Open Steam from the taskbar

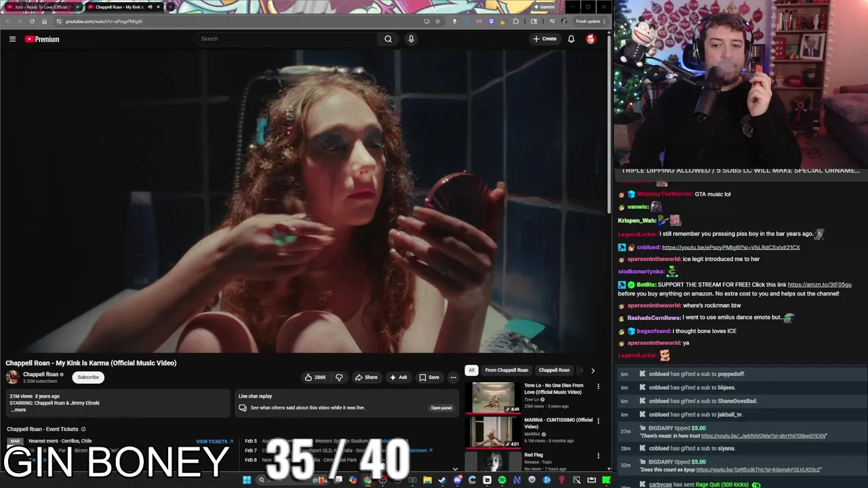tap(442, 480)
